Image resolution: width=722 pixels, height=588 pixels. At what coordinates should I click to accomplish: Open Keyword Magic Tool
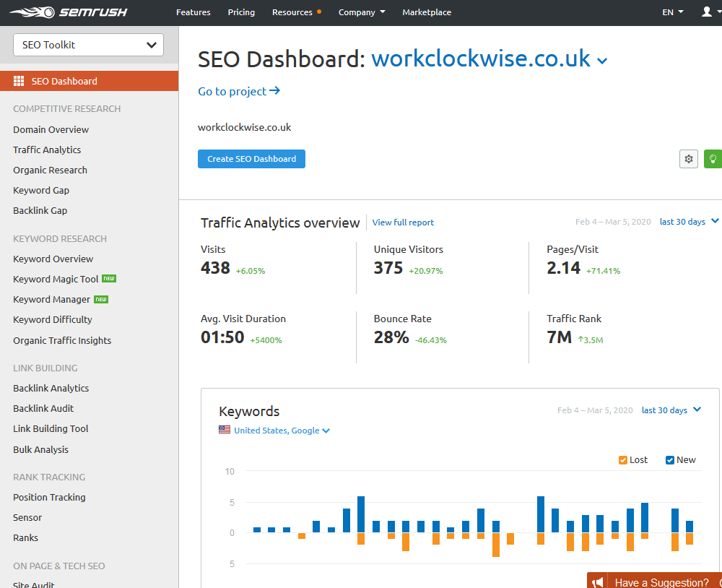[x=56, y=280]
